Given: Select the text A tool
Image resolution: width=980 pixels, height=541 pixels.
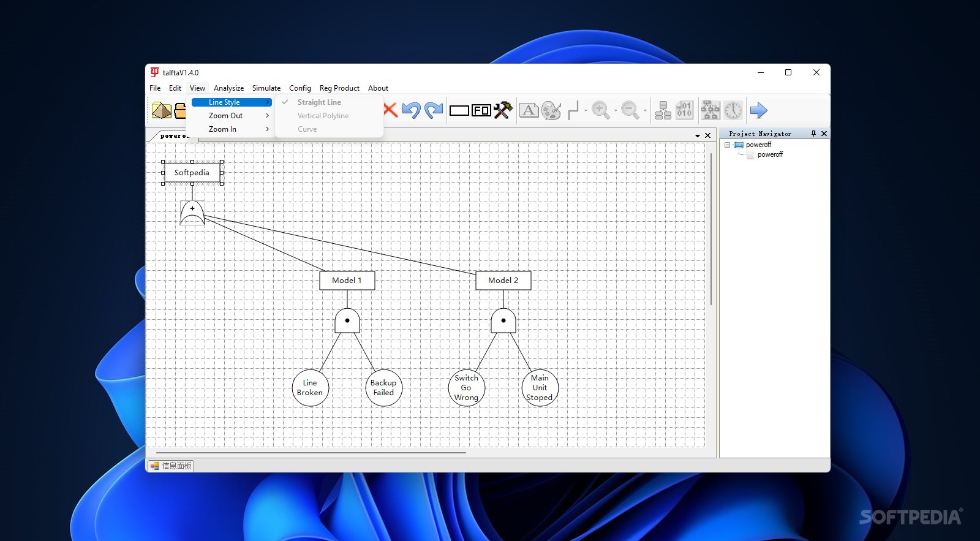Looking at the screenshot, I should 529,110.
